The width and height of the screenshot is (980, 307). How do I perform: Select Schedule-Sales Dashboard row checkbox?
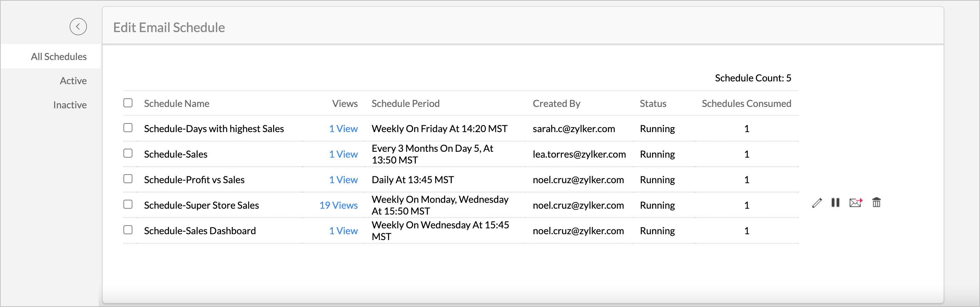(128, 230)
